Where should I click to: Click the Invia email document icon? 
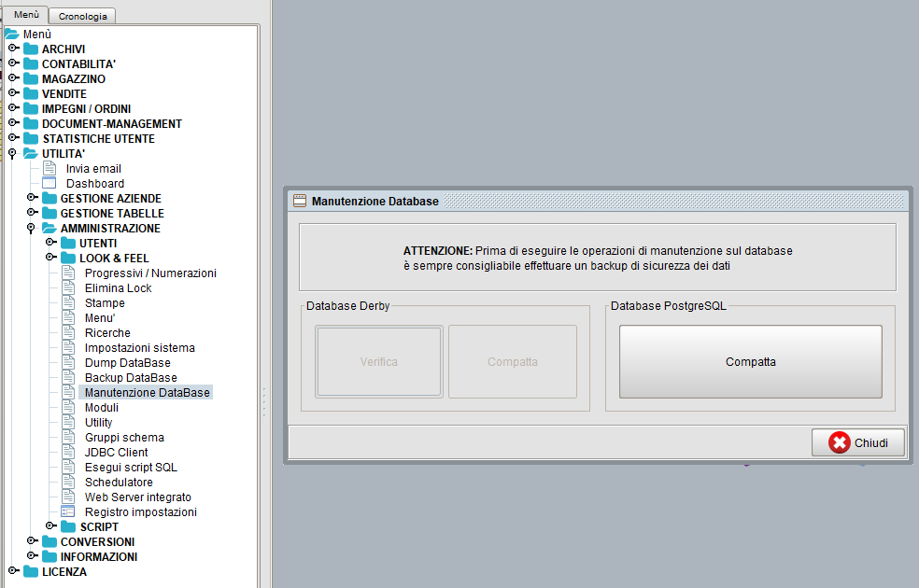49,169
